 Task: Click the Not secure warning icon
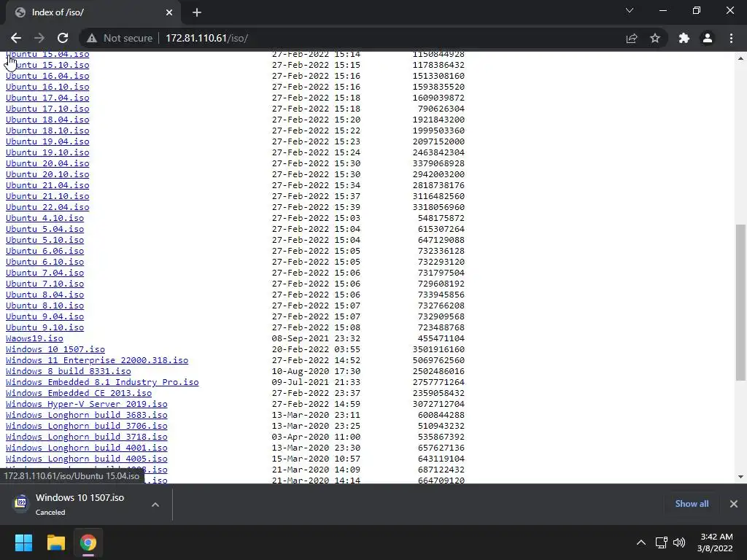point(92,38)
